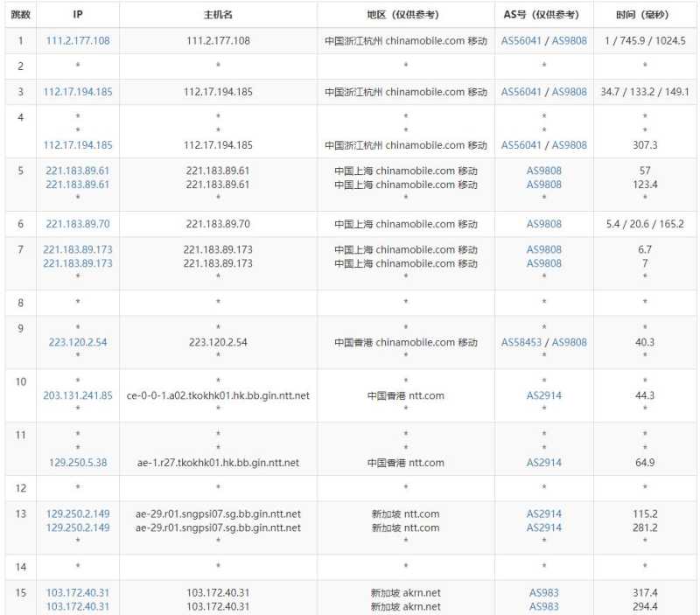
Task: Open the IP link 111.2.177.108 on hop 1
Action: 77,40
